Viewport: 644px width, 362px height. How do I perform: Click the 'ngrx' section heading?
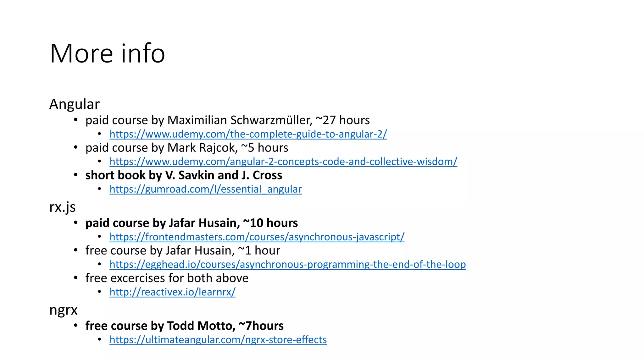pyautogui.click(x=63, y=310)
